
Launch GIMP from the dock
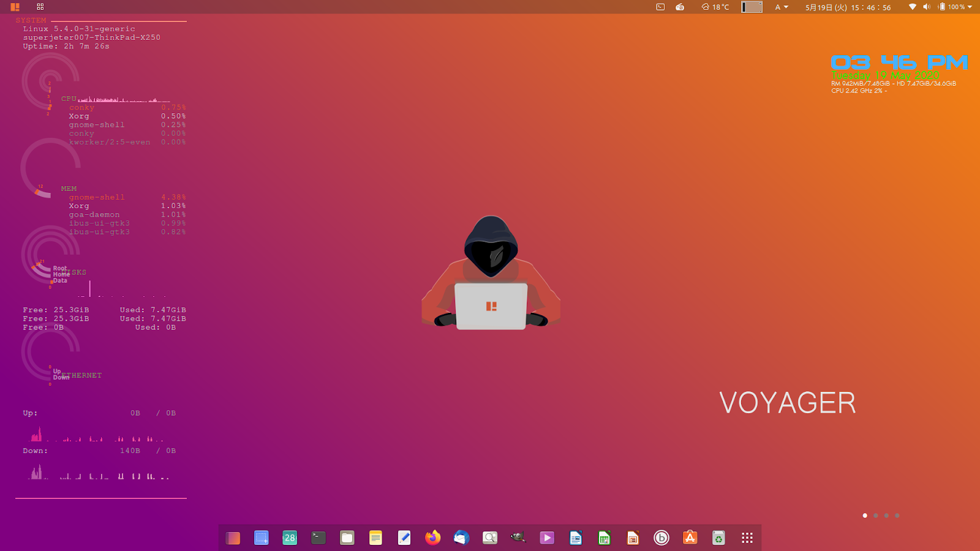(518, 538)
